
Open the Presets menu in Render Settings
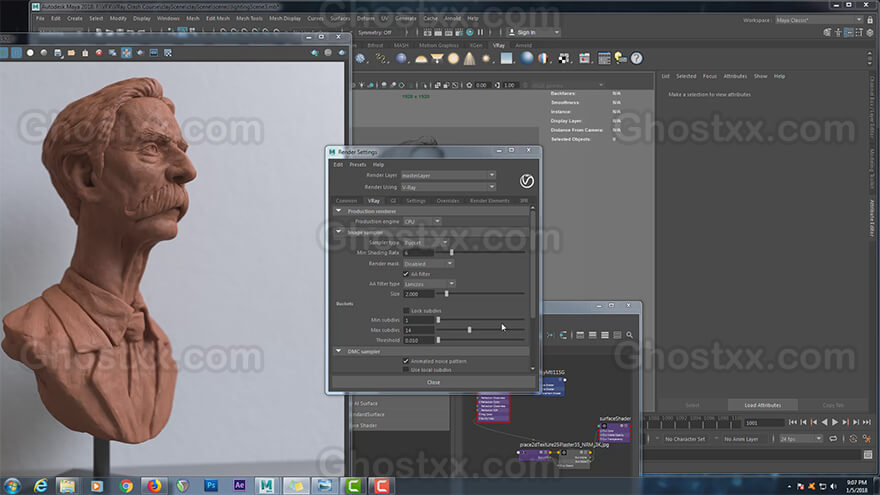(358, 164)
